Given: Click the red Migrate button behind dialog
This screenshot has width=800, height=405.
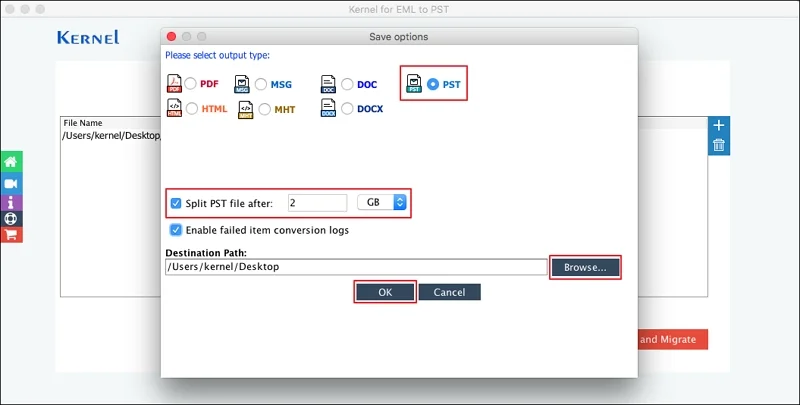Looking at the screenshot, I should [672, 339].
